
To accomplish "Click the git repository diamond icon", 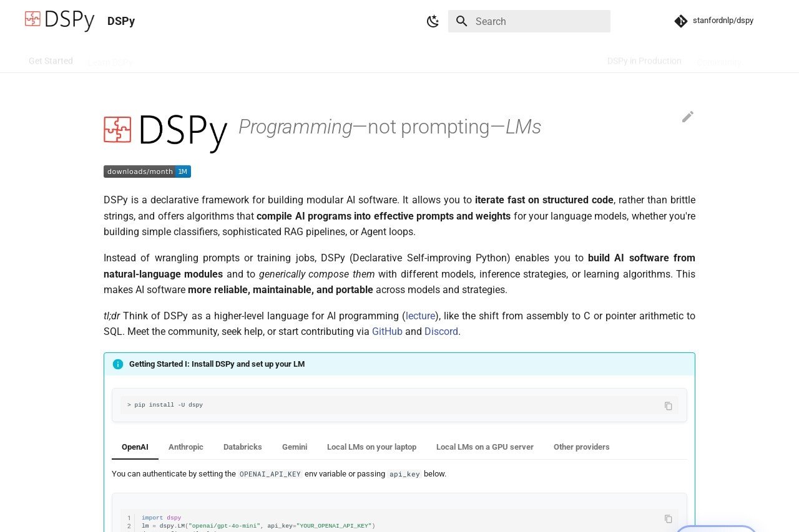I will [x=681, y=21].
